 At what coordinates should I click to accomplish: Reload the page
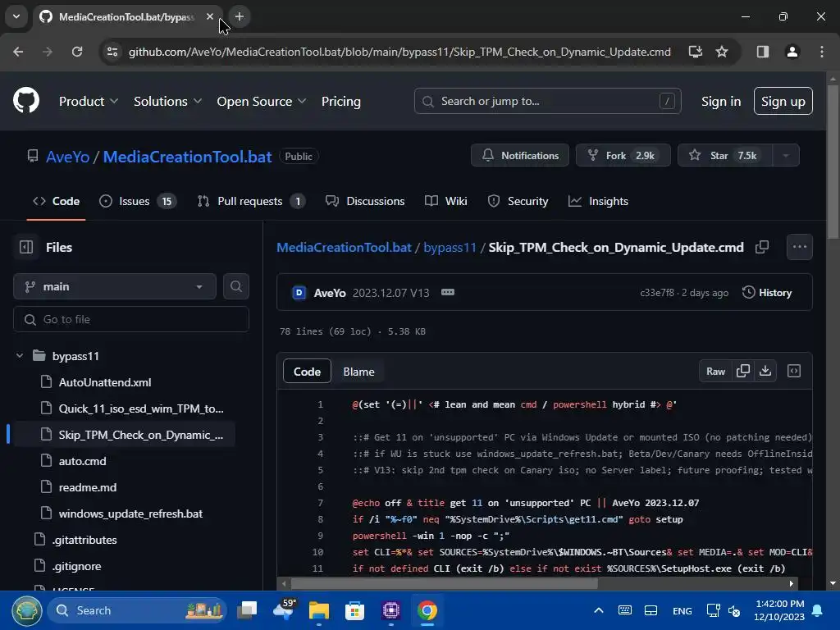(x=77, y=52)
